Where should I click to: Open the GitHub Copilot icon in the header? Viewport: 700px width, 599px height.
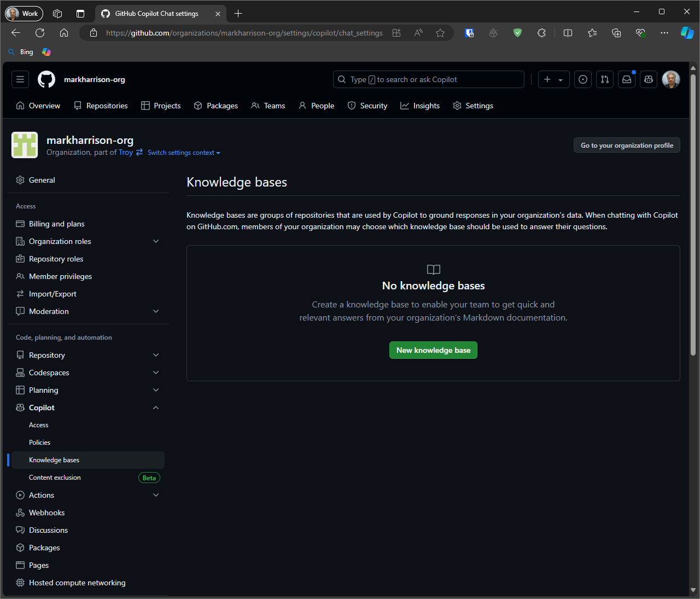648,79
